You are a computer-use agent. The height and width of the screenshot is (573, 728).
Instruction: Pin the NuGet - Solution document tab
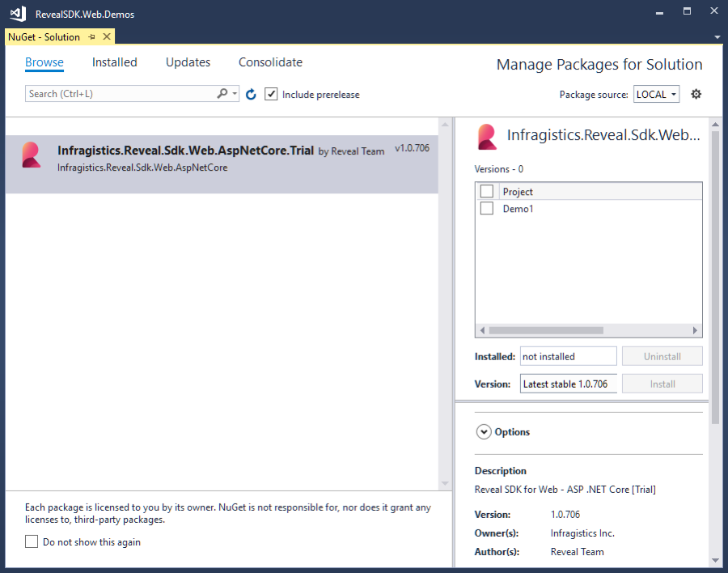coord(91,36)
